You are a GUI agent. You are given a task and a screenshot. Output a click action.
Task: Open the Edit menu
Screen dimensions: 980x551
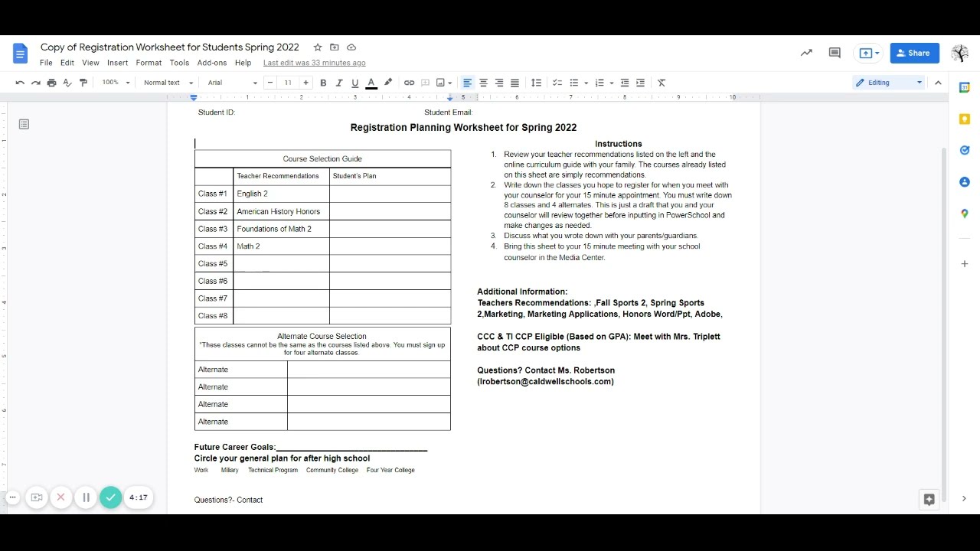(x=67, y=63)
